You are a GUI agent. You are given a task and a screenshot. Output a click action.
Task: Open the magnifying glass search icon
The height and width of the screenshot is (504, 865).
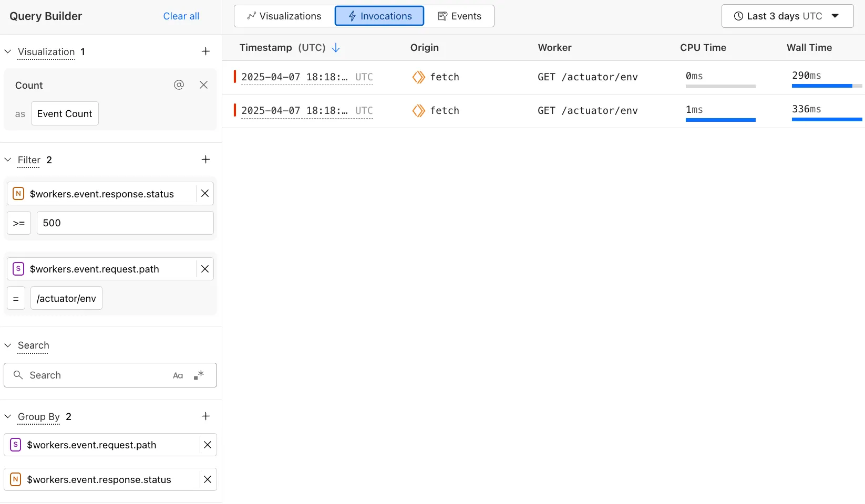pos(18,375)
